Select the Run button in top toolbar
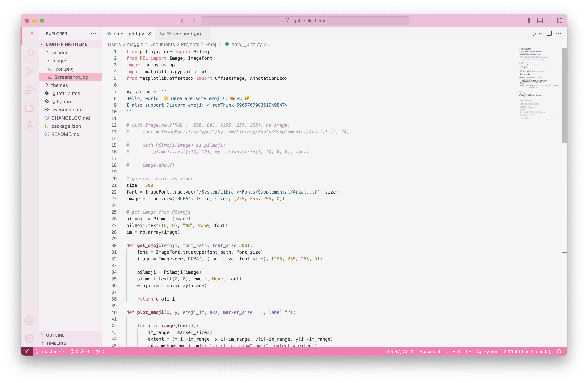The width and height of the screenshot is (588, 383). pos(534,33)
